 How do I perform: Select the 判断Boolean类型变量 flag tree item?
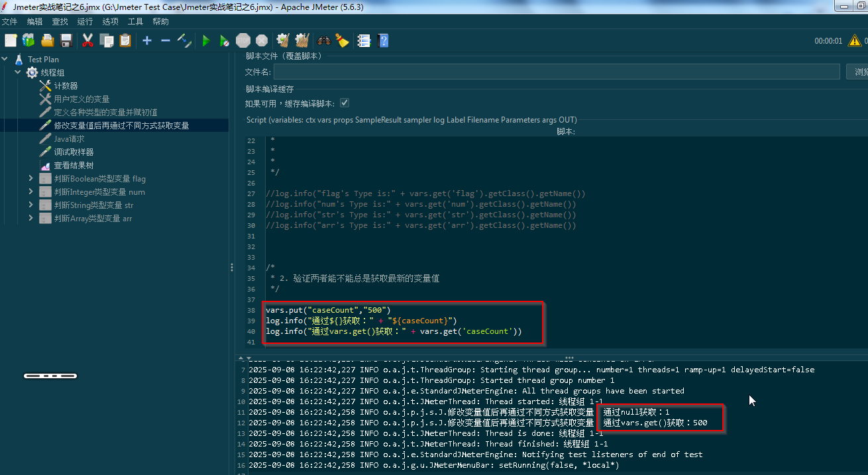tap(99, 178)
